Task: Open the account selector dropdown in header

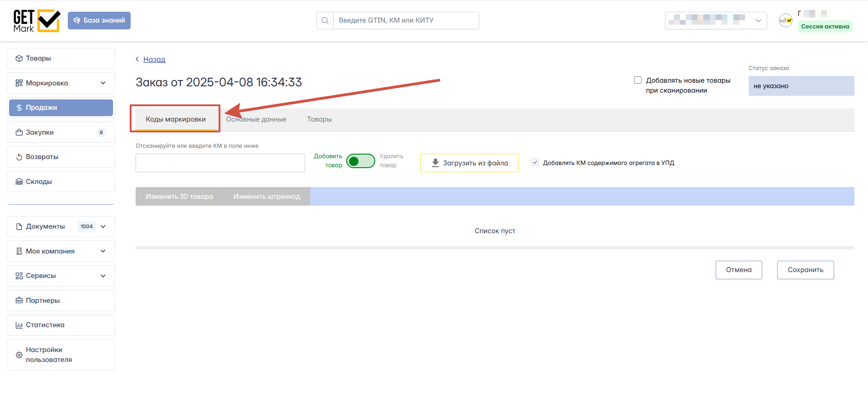Action: (x=716, y=20)
